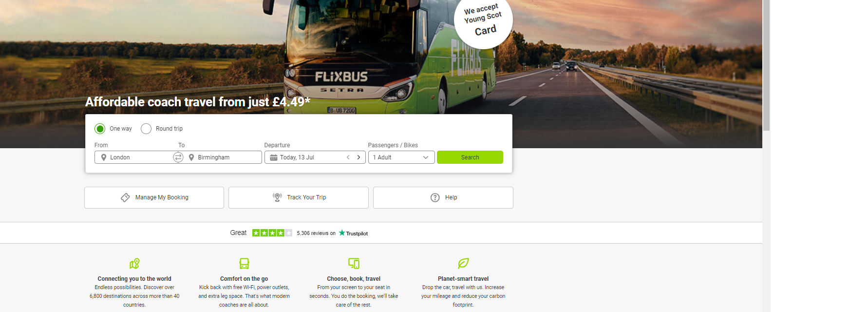Image resolution: width=868 pixels, height=312 pixels.
Task: Swap the From and To destinations
Action: click(178, 157)
